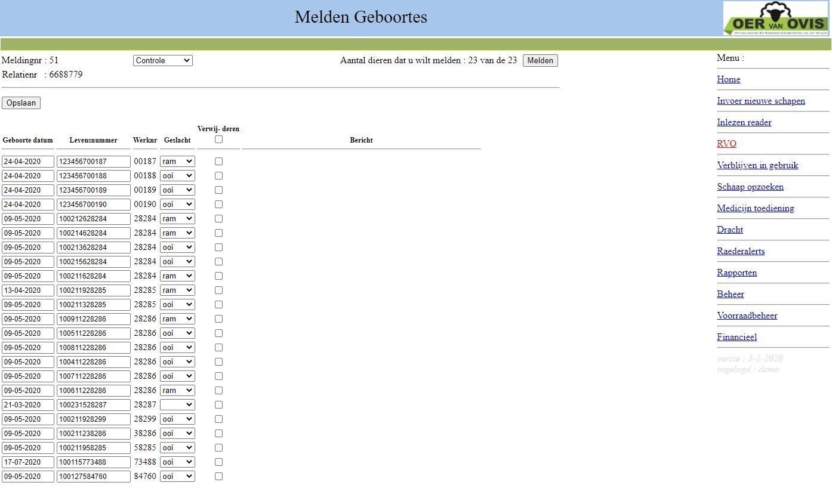Click the Opslaan button
Screen dimensions: 832x504
tap(21, 103)
